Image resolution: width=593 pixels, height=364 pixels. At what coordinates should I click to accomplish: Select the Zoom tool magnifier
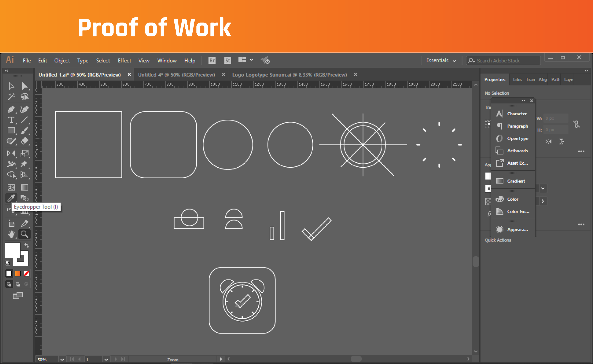click(24, 234)
